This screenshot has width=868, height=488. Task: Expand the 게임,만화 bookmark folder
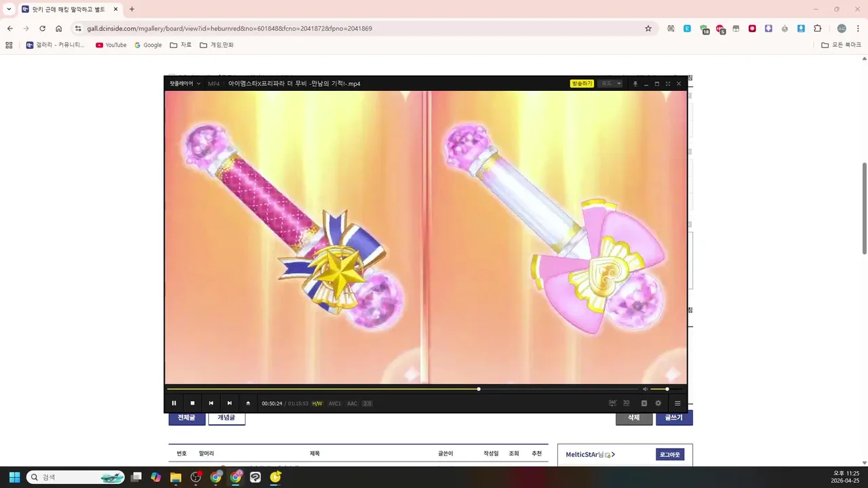tap(216, 45)
